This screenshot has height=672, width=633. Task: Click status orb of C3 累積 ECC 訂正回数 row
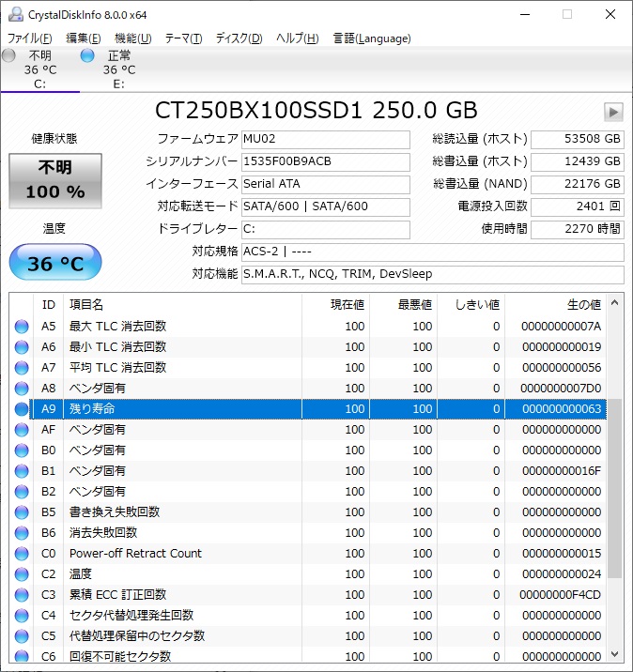click(22, 595)
